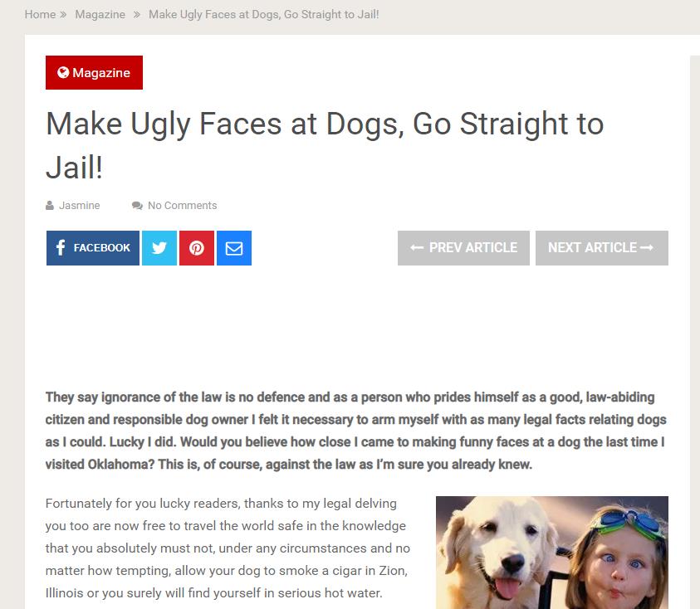Click the user icon beside Jasmine

pos(50,205)
